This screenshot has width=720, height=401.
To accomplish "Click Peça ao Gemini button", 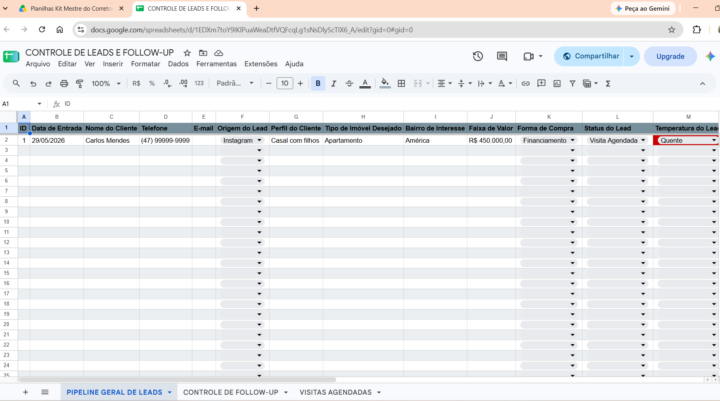I will [642, 8].
